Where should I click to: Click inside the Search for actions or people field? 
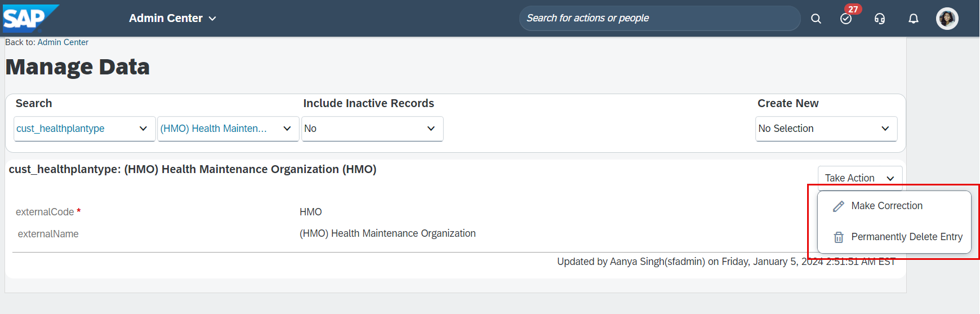(x=660, y=18)
